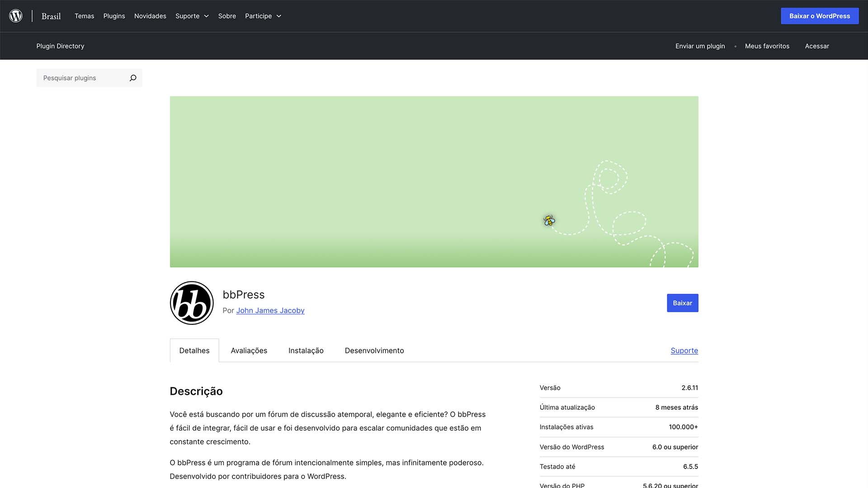This screenshot has height=488, width=868.
Task: Click paragraph starting 'Você está buscando'
Action: point(328,428)
